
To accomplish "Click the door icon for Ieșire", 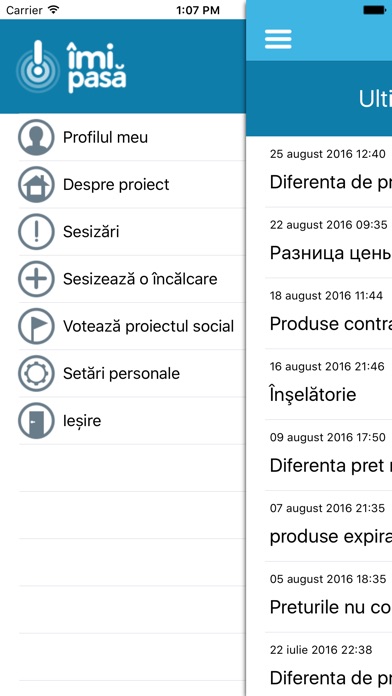I will point(36,421).
